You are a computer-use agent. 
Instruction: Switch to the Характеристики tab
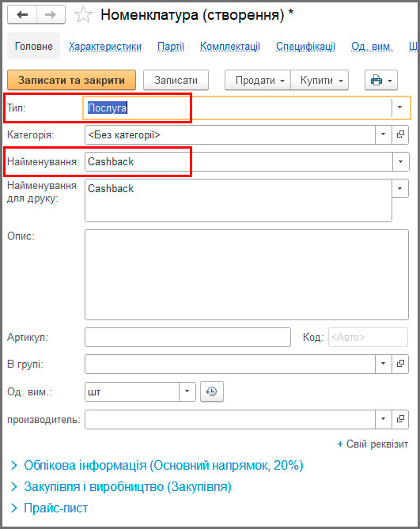(105, 46)
